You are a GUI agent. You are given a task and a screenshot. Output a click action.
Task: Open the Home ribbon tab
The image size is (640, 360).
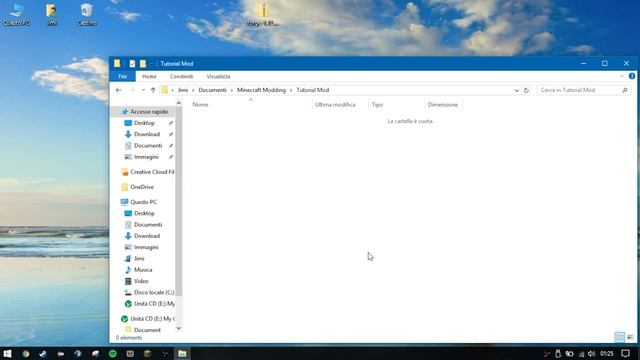pyautogui.click(x=149, y=76)
